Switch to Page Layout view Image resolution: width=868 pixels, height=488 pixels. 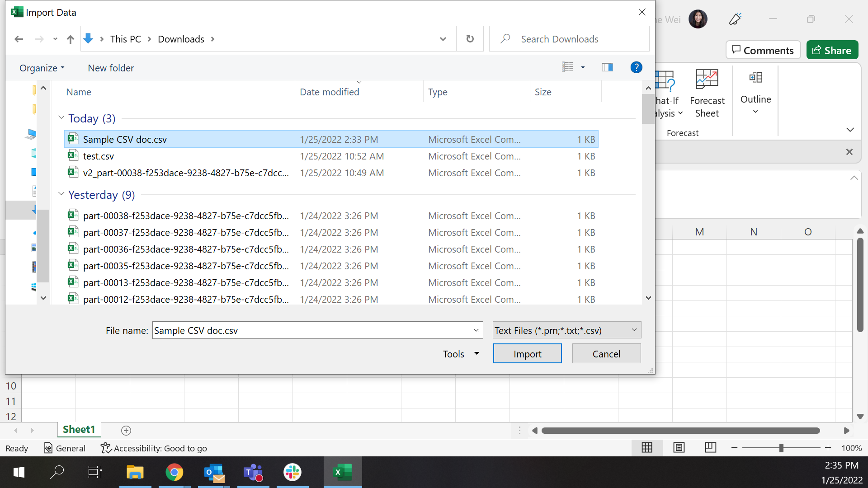(679, 448)
